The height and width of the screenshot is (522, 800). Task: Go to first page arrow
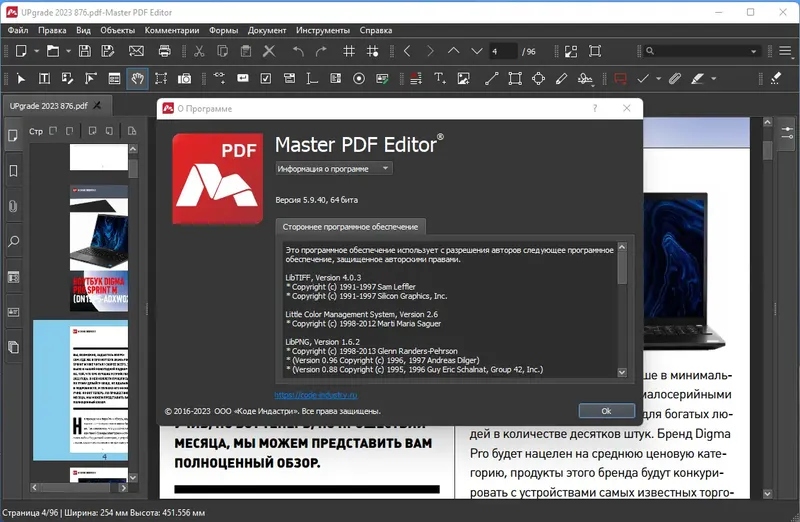[407, 51]
